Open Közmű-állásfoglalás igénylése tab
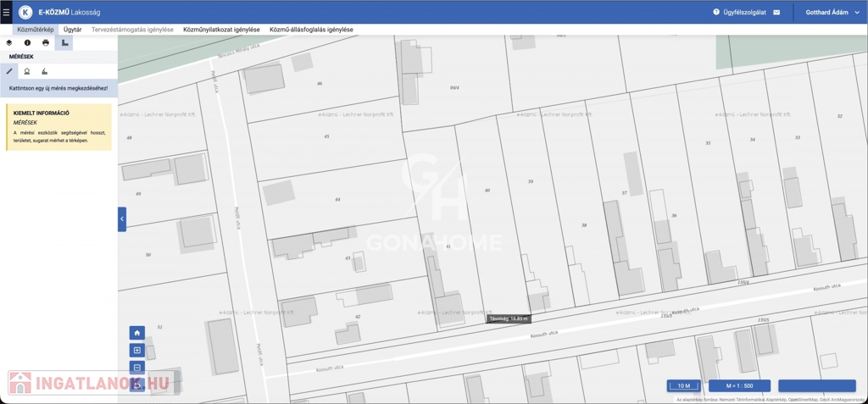 tap(311, 30)
